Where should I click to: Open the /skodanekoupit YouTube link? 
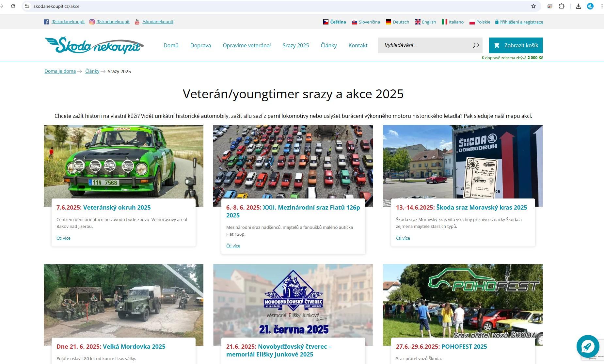click(x=158, y=22)
